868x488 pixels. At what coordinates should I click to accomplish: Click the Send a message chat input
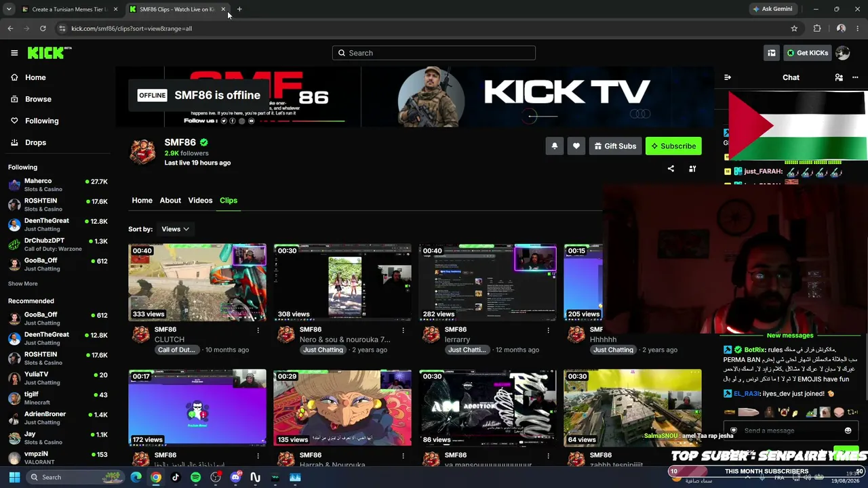(x=791, y=430)
